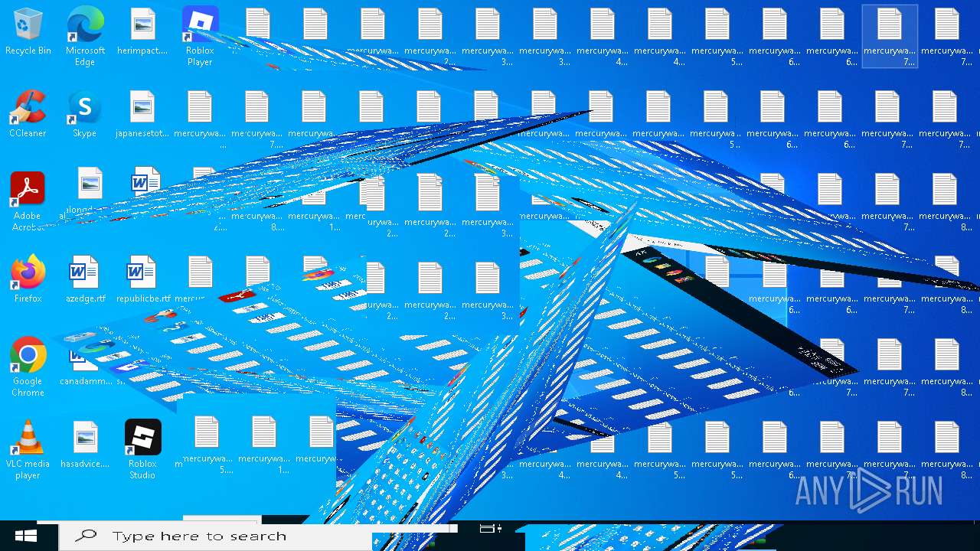Click the search magnifier icon in taskbar
The width and height of the screenshot is (980, 551).
tap(87, 536)
